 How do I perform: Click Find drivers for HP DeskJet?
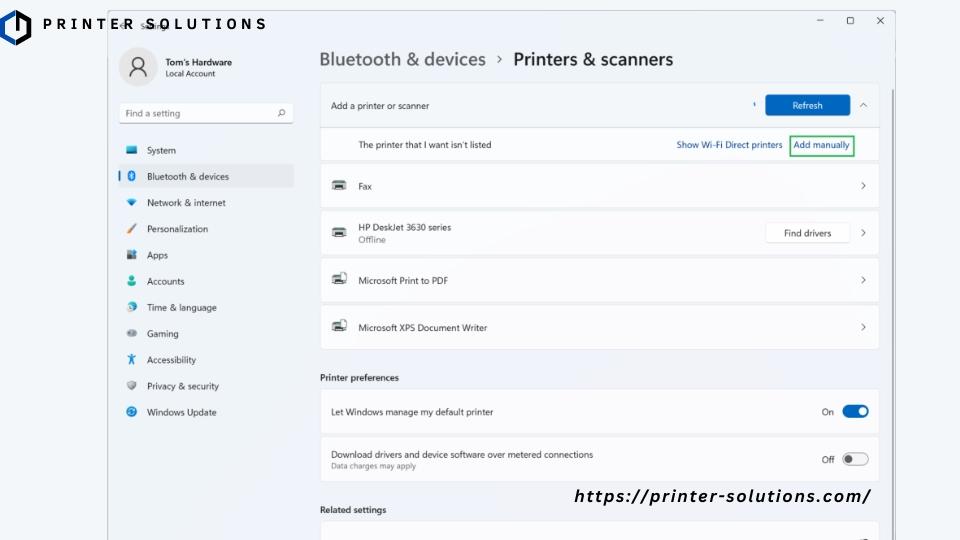point(808,233)
